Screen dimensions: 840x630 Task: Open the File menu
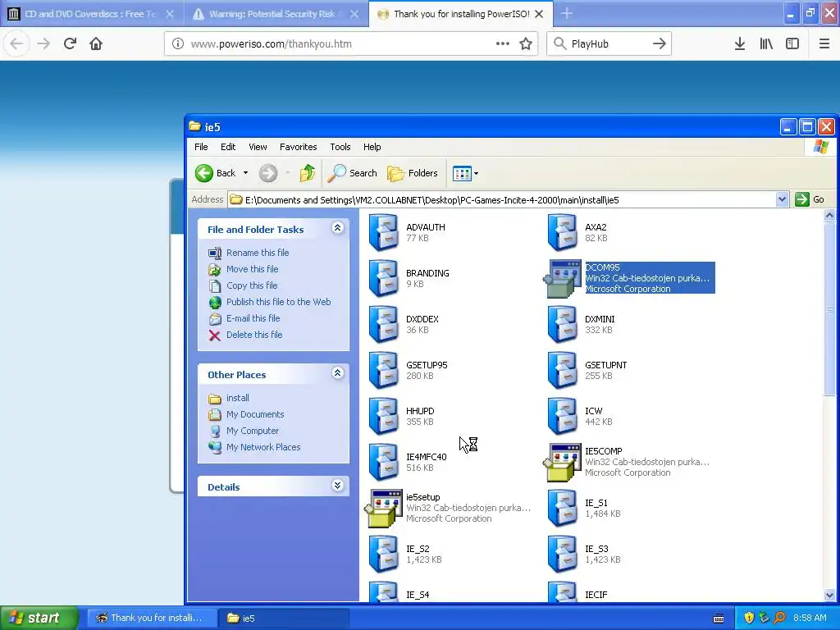pos(201,147)
